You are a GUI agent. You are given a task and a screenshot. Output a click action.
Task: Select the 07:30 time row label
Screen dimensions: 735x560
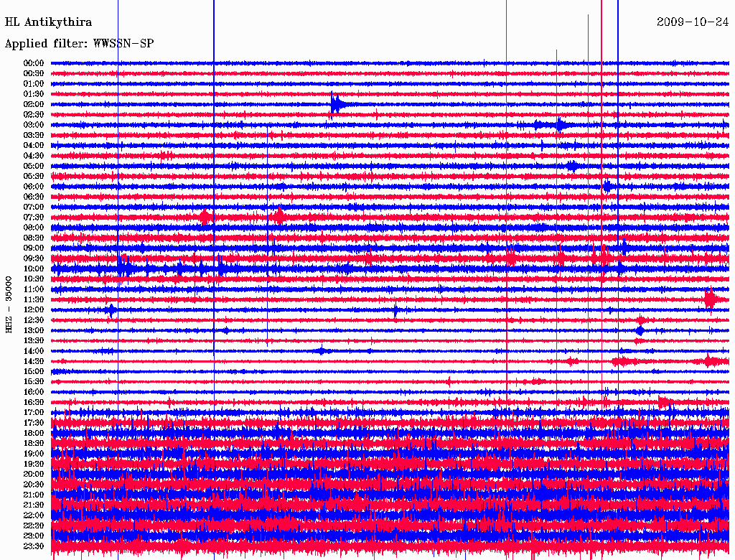[34, 218]
